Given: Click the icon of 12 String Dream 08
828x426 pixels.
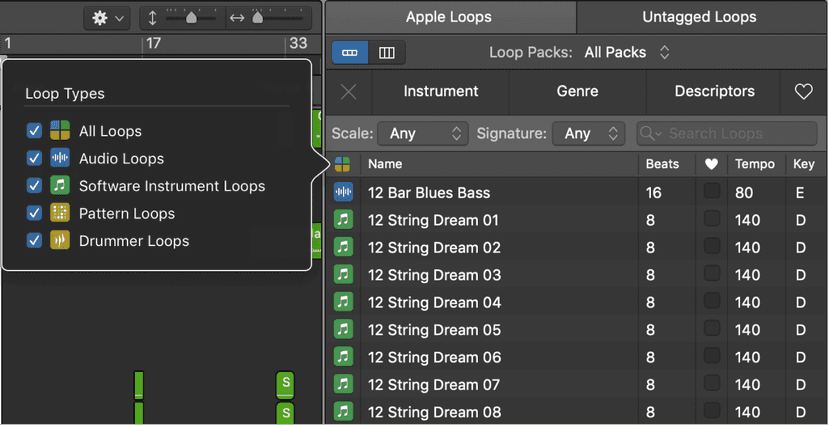Looking at the screenshot, I should pyautogui.click(x=343, y=412).
